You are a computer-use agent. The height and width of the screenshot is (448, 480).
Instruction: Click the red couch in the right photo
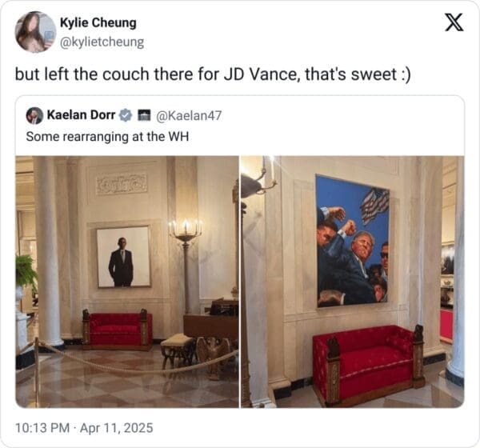click(x=368, y=365)
